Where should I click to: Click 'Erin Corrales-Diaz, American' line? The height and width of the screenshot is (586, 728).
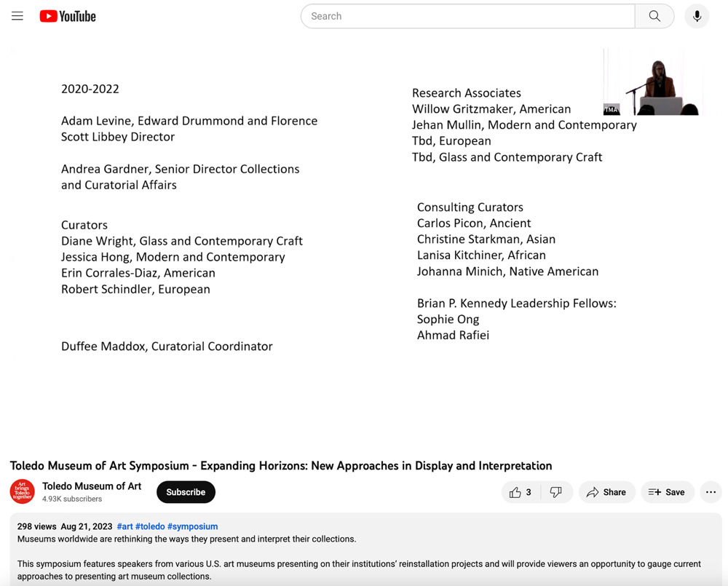[x=138, y=273]
